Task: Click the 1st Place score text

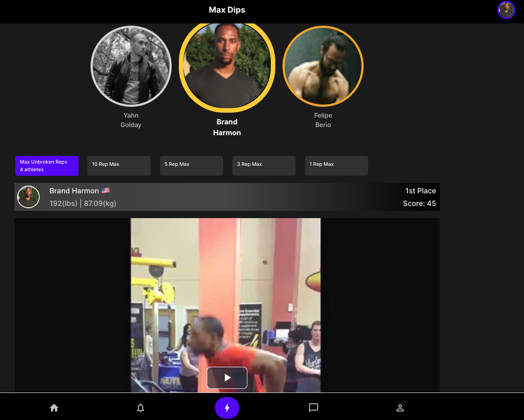Action: click(420, 191)
